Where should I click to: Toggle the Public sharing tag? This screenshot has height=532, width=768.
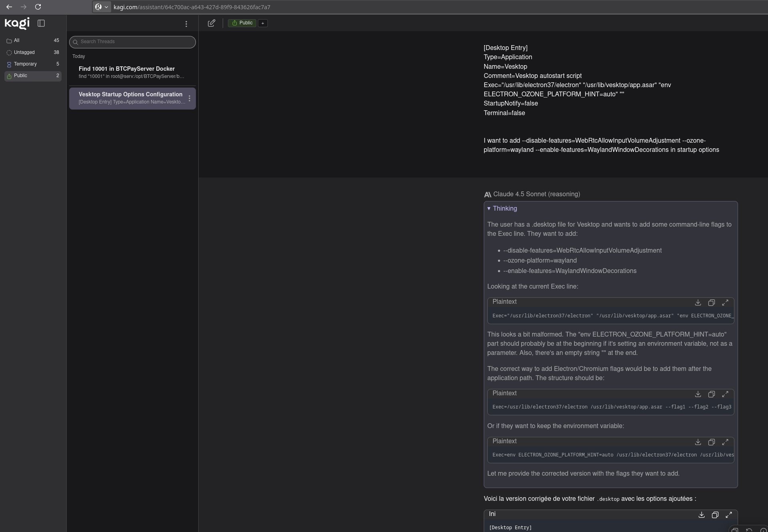(x=242, y=23)
